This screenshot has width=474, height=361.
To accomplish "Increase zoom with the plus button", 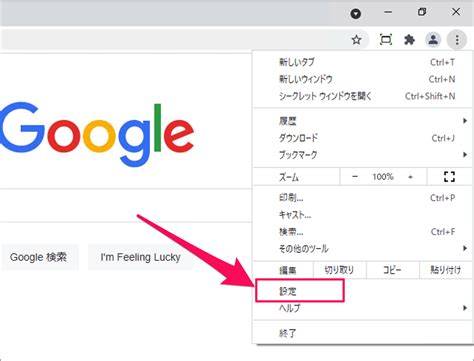I will coord(410,177).
